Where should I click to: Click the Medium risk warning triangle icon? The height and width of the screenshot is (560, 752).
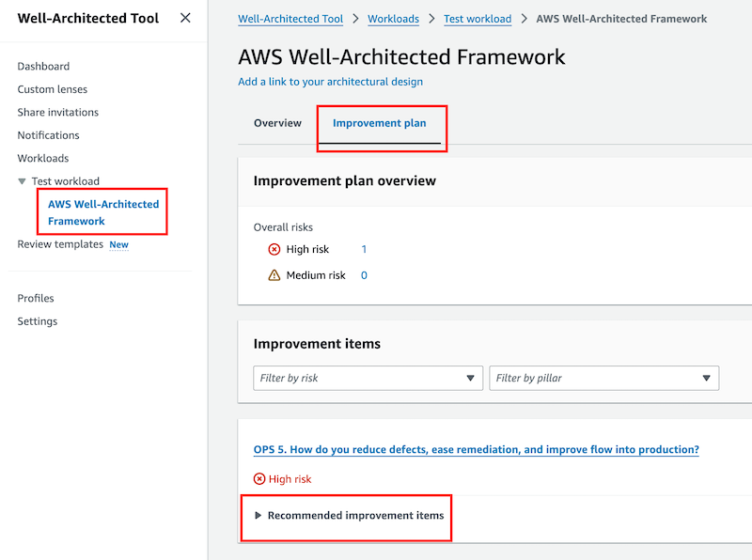point(274,275)
